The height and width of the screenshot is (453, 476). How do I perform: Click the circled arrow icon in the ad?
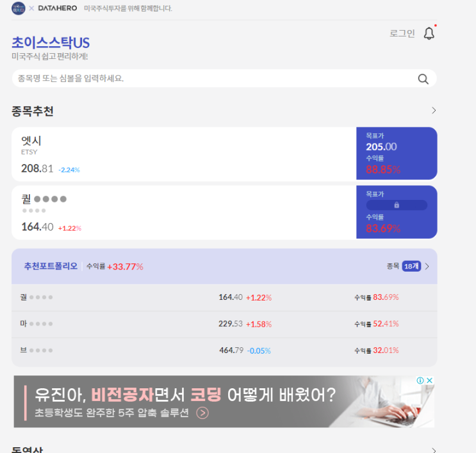pos(202,413)
